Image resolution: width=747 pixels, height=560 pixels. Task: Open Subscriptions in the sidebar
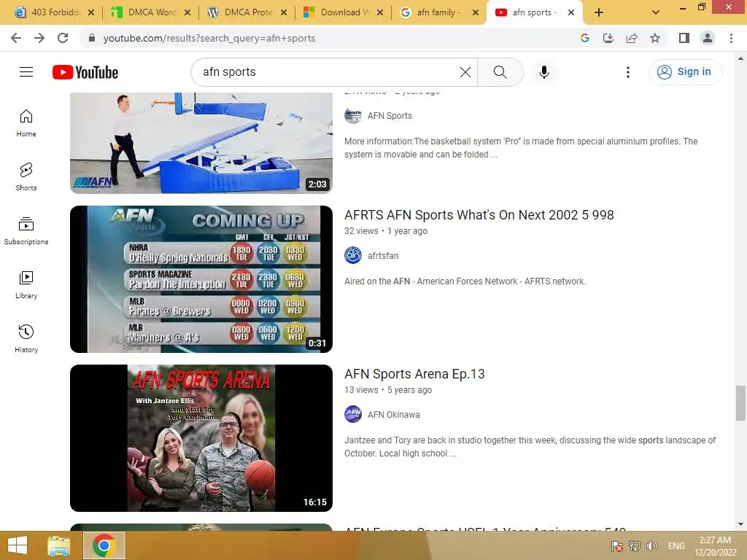point(26,231)
